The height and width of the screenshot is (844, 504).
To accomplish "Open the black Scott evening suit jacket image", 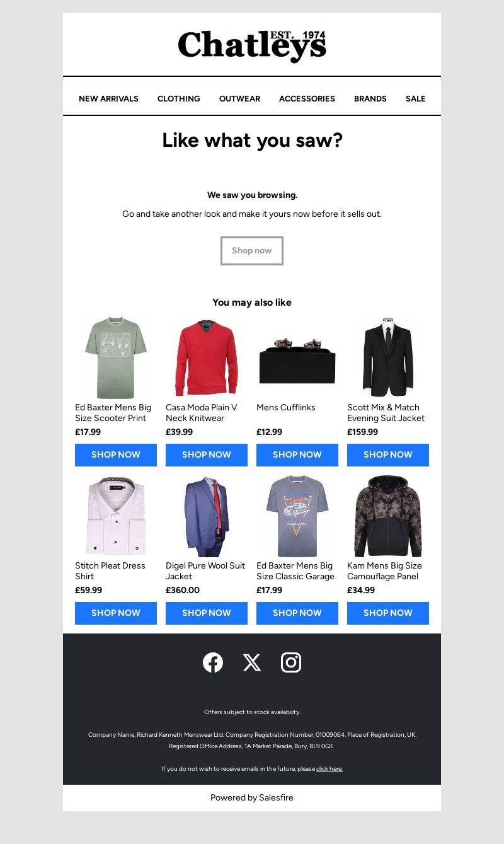I will [388, 357].
